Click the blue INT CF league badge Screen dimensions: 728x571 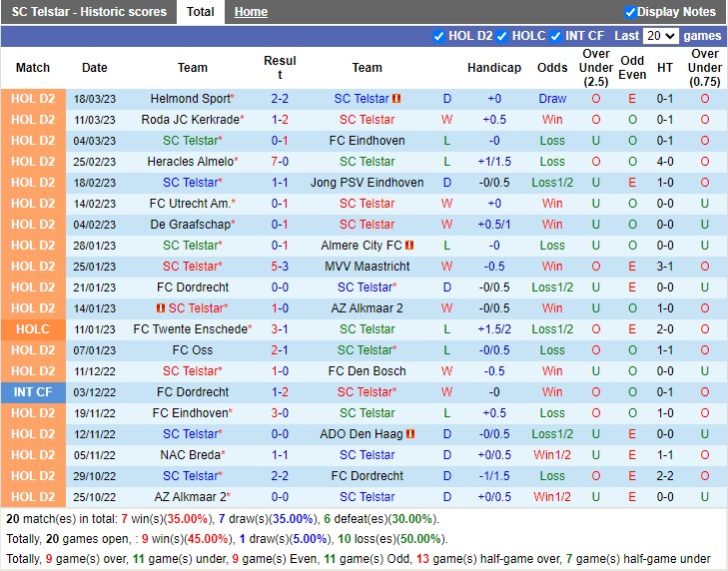tap(33, 392)
